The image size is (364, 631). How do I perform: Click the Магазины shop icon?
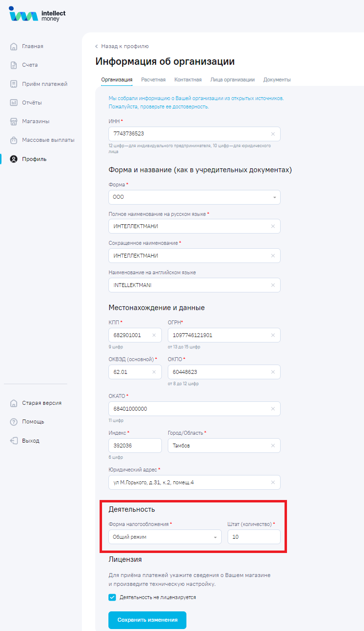[14, 121]
